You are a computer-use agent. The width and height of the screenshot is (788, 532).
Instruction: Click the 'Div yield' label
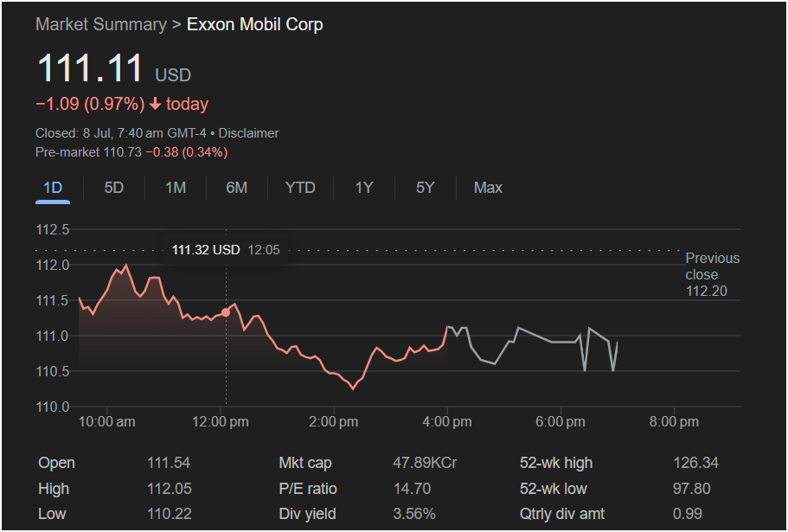(307, 514)
